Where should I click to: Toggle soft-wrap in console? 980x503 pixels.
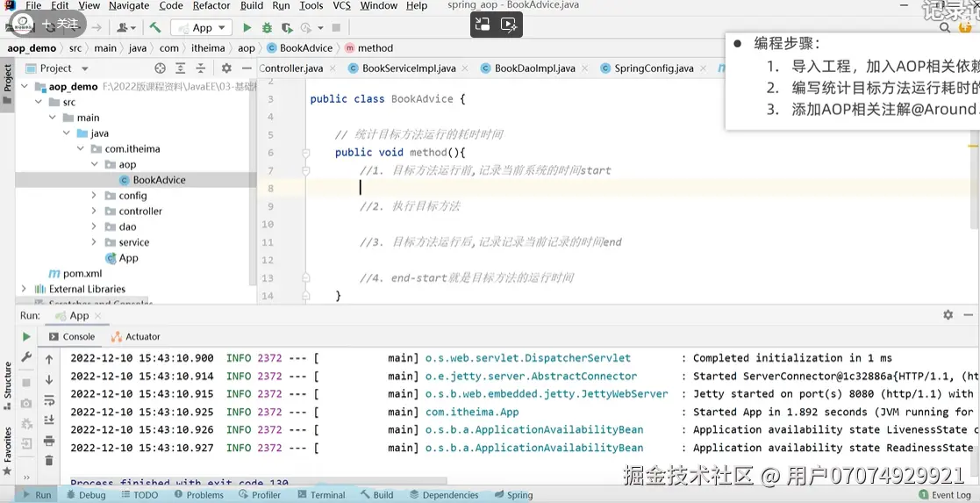(49, 400)
